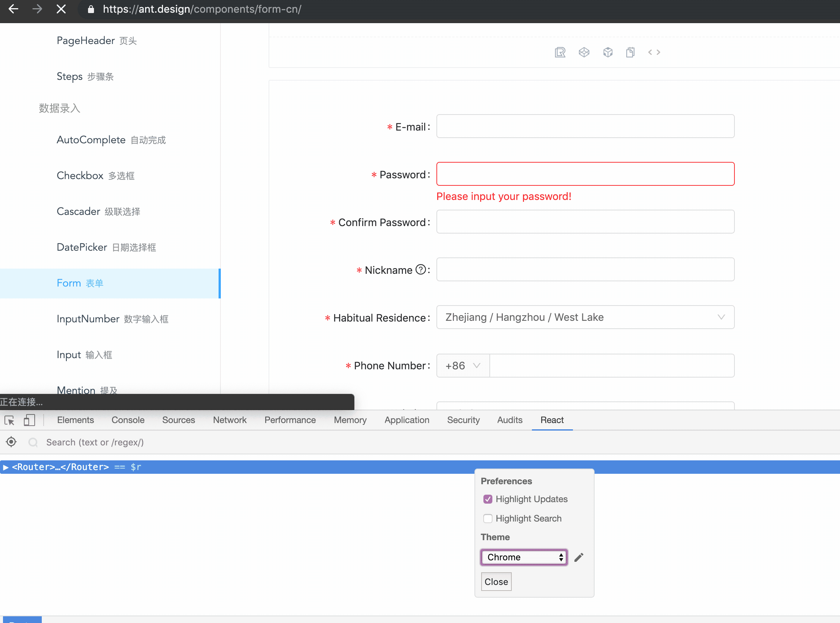
Task: Switch to React DevTools tab
Action: [x=552, y=420]
